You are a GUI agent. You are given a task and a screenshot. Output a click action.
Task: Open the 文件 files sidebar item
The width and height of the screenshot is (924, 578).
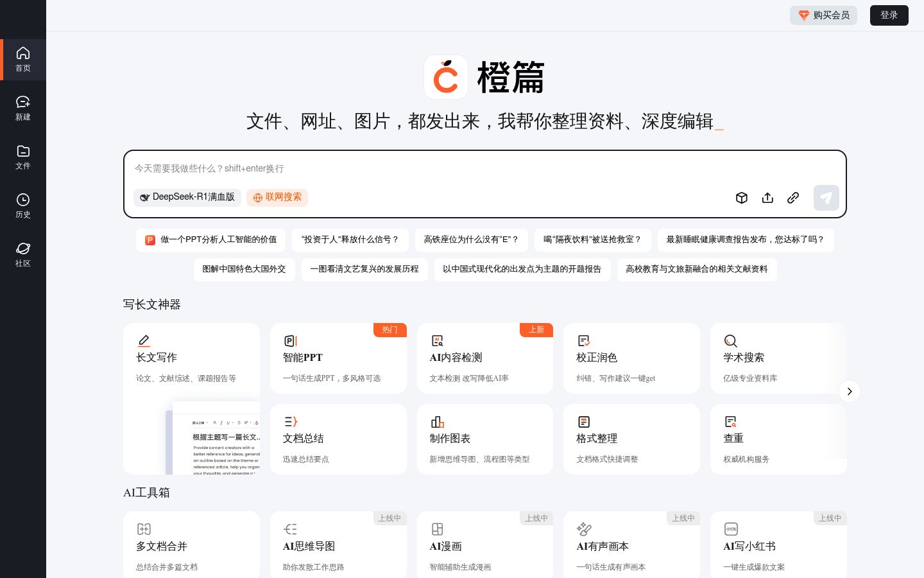point(23,157)
